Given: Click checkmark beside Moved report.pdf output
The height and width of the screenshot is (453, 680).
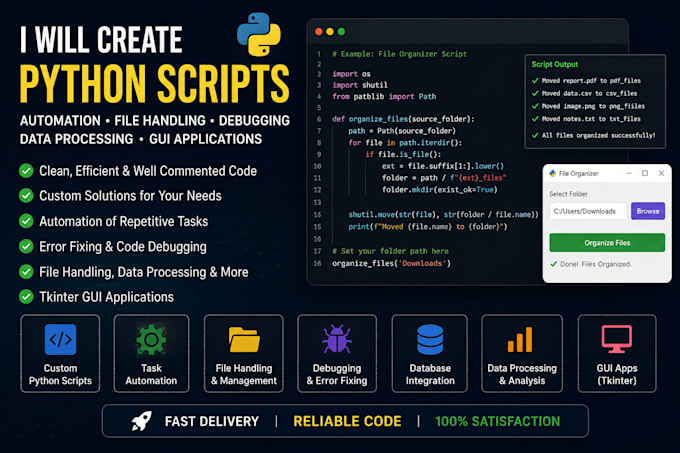Looking at the screenshot, I should click(535, 81).
